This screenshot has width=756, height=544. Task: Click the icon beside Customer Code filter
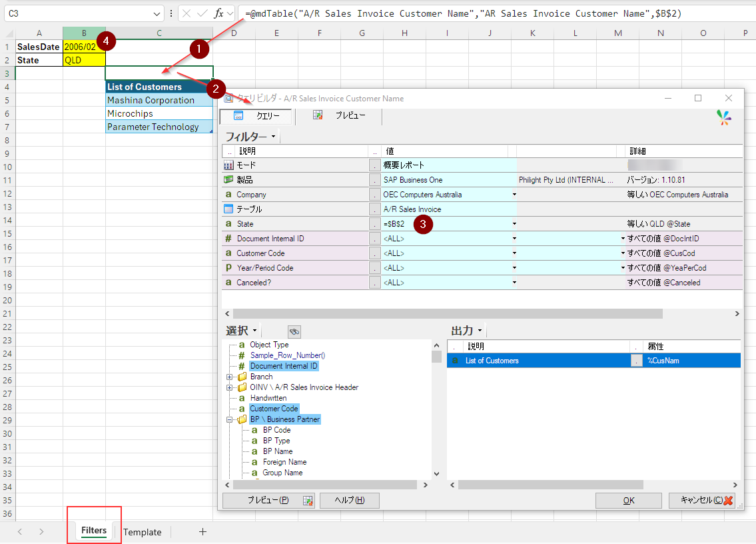[228, 253]
